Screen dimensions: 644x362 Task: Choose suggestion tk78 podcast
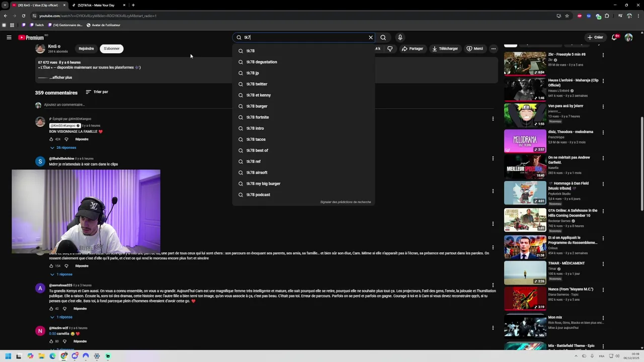(303, 195)
